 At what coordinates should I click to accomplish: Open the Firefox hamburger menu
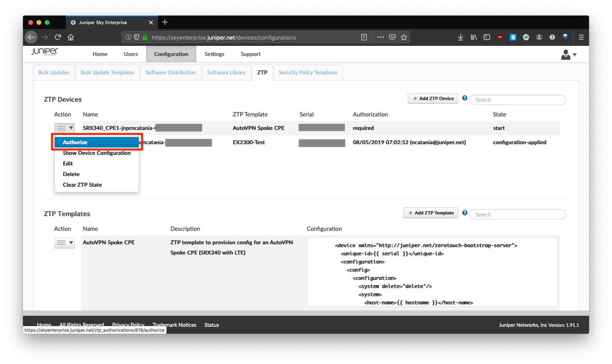(x=581, y=37)
